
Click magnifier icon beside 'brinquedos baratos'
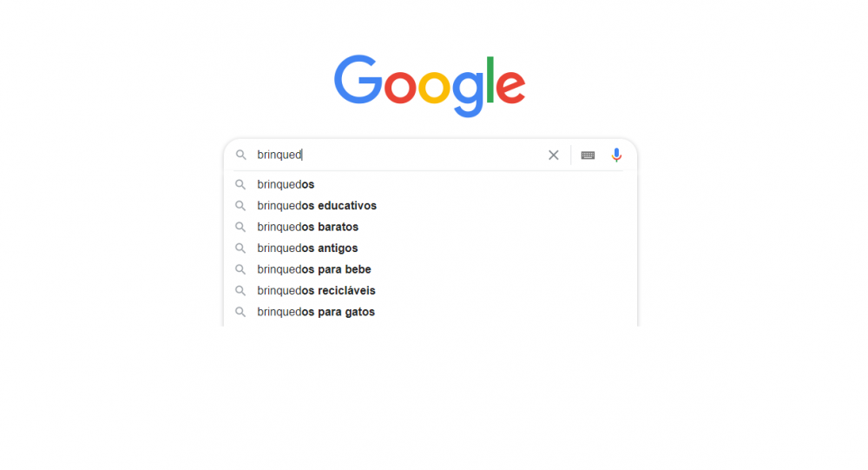(x=240, y=227)
